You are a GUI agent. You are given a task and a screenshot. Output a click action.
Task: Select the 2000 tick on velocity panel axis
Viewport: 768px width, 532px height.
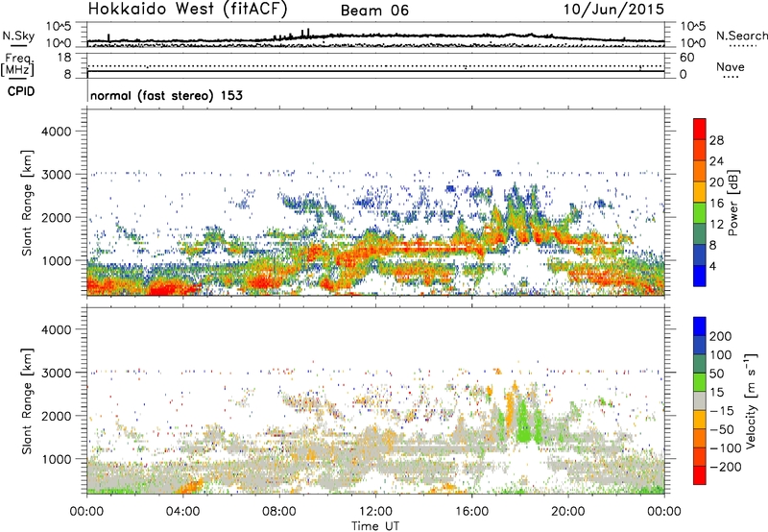[56, 416]
